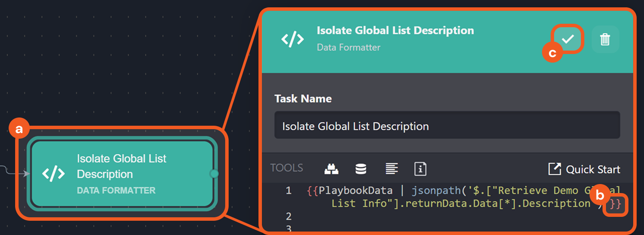Open the database stack tool
This screenshot has height=235, width=644.
[361, 169]
